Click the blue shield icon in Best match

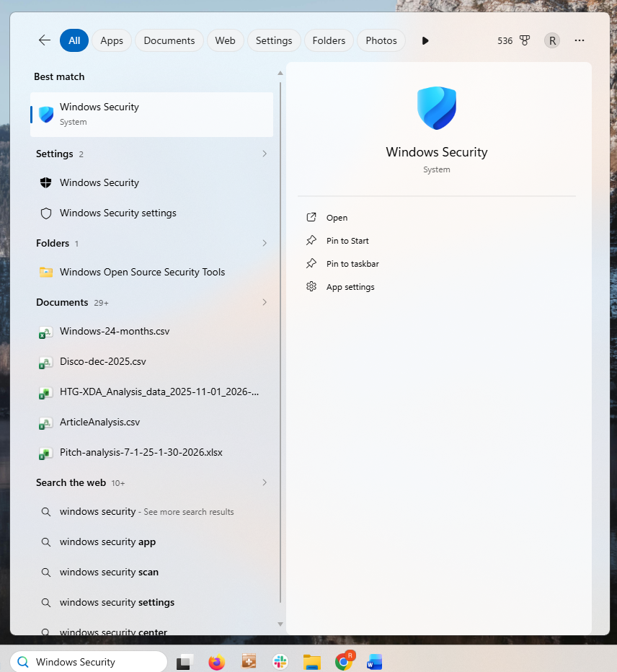pyautogui.click(x=46, y=115)
